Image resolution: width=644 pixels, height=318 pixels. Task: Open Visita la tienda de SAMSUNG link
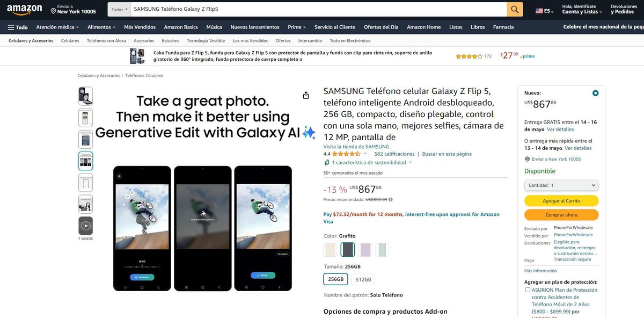coord(356,147)
